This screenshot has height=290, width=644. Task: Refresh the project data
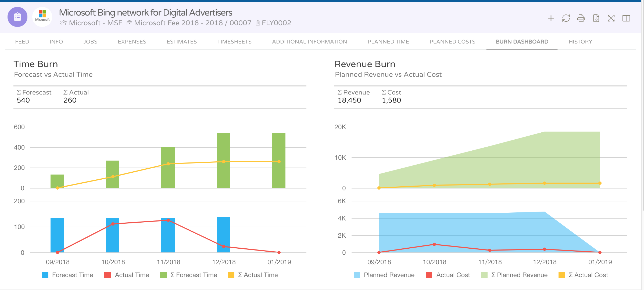pos(566,18)
